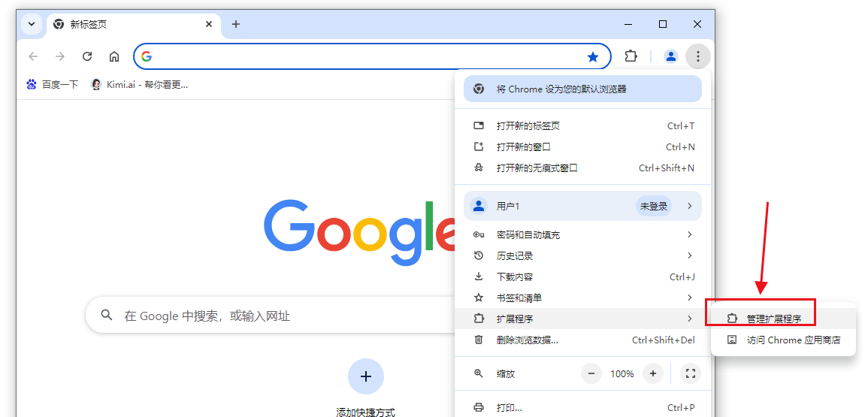Image resolution: width=868 pixels, height=417 pixels.
Task: Expand 扩展程序 submenu entry
Action: tap(584, 319)
